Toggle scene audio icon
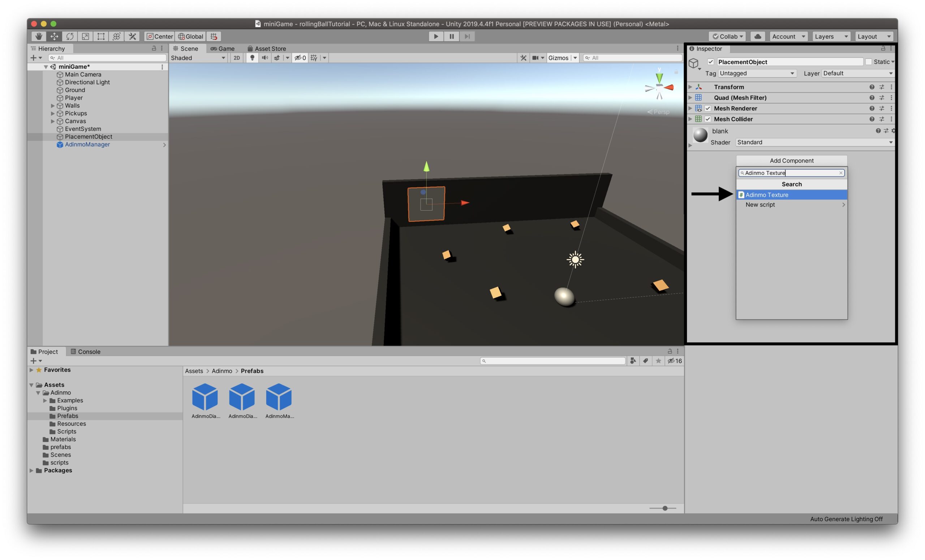Image resolution: width=925 pixels, height=560 pixels. (x=264, y=58)
